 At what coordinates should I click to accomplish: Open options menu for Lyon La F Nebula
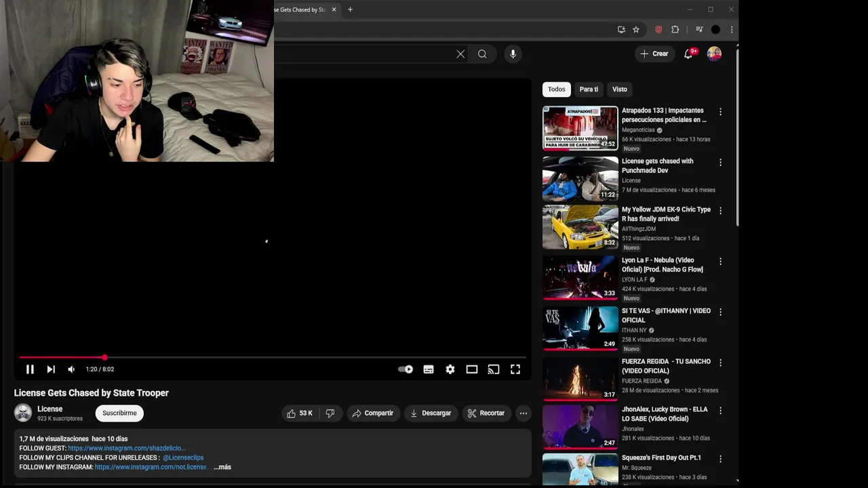(x=720, y=262)
